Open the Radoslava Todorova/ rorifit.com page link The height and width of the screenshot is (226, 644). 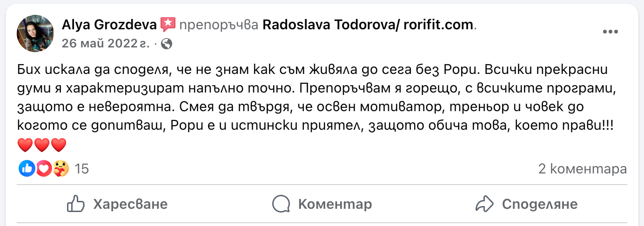pos(368,25)
